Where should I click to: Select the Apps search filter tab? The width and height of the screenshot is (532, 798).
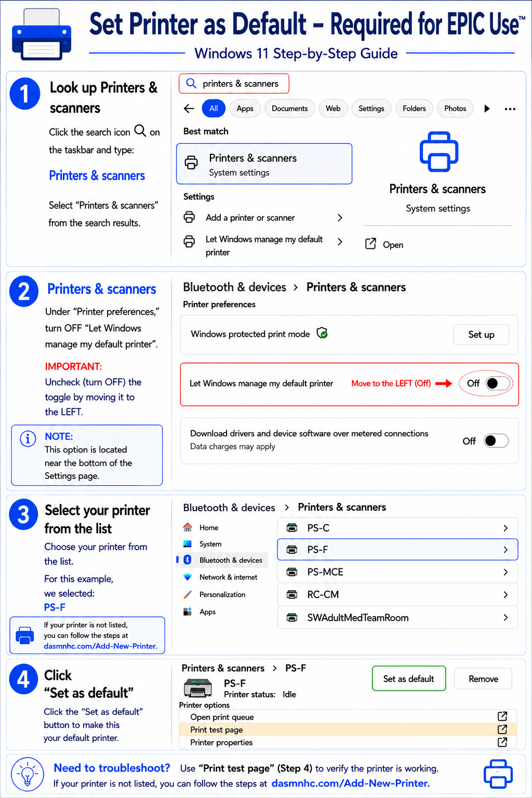[x=245, y=108]
